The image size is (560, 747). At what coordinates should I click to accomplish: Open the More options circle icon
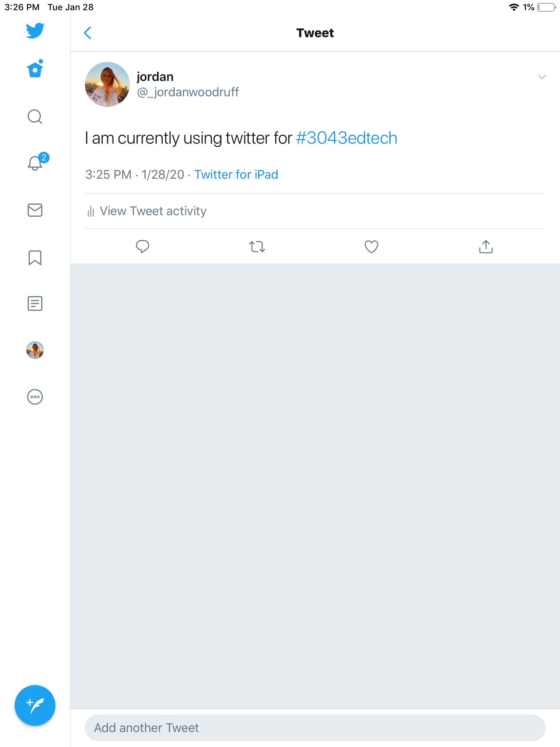(35, 397)
